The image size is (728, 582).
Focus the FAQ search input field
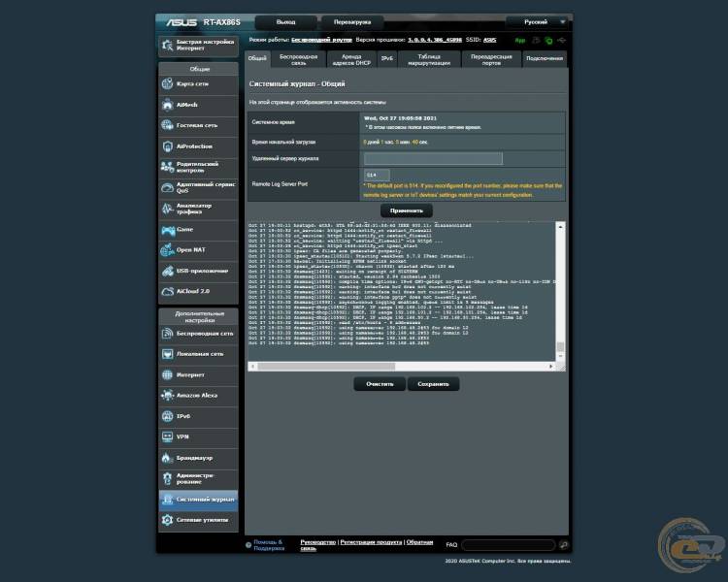509,545
